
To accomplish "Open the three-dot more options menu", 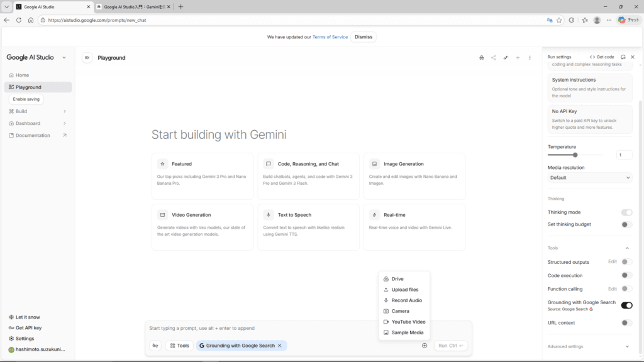I will point(530,58).
